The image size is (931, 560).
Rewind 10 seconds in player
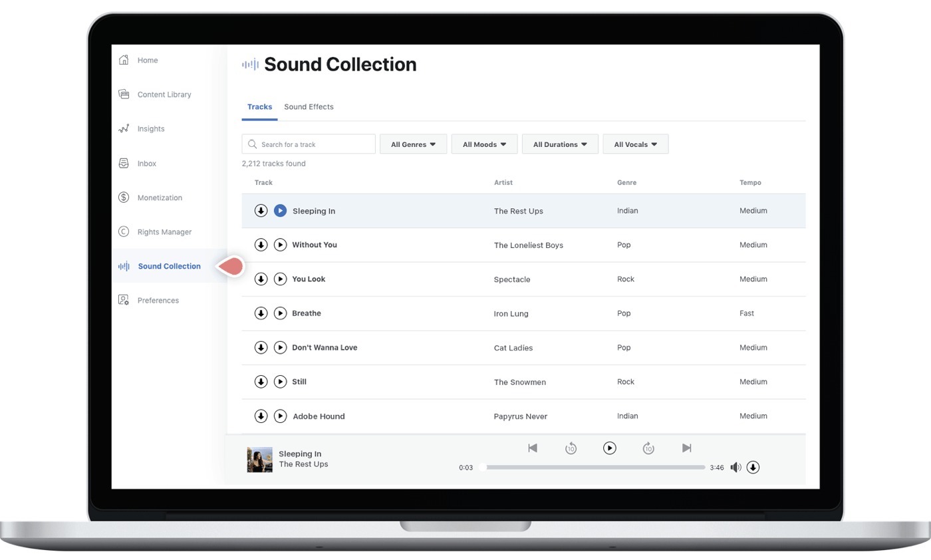[x=571, y=449]
